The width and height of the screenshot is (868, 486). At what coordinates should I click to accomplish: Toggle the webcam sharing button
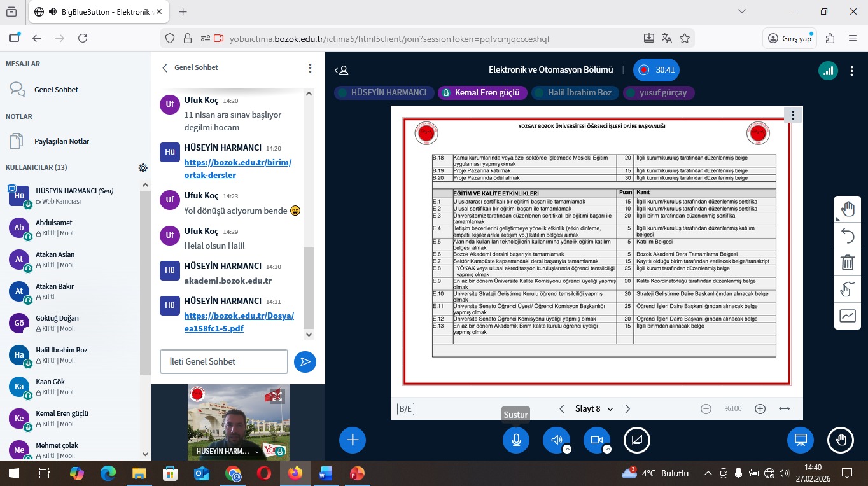(x=596, y=440)
